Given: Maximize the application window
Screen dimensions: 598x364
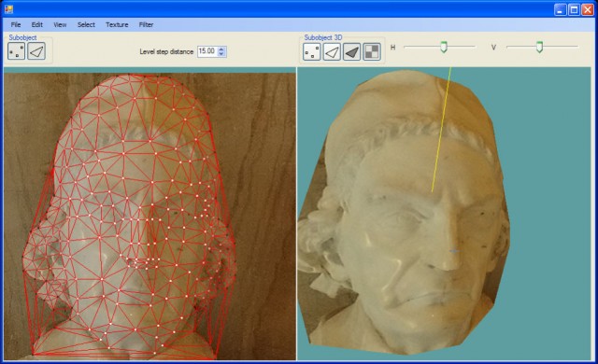Looking at the screenshot, I should [574, 9].
